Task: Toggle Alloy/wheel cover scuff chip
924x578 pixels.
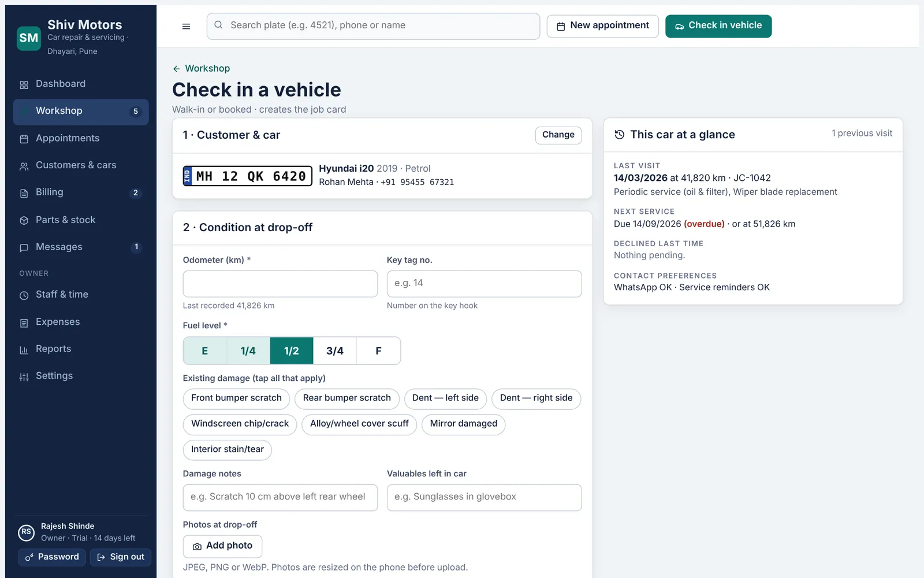Action: [359, 424]
